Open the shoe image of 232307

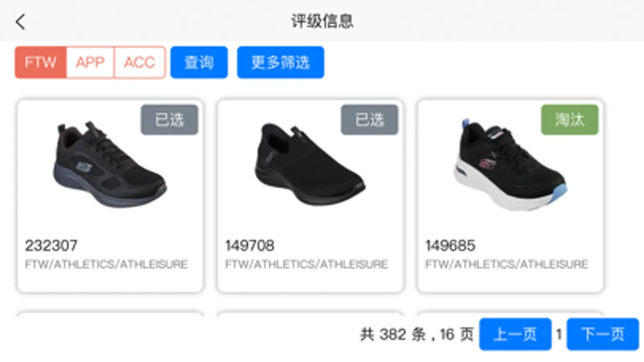point(110,165)
